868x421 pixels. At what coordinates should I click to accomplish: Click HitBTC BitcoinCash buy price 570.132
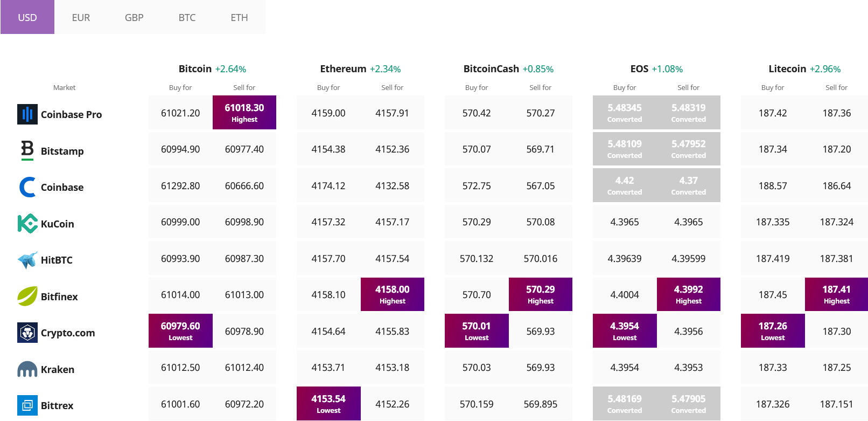(477, 258)
